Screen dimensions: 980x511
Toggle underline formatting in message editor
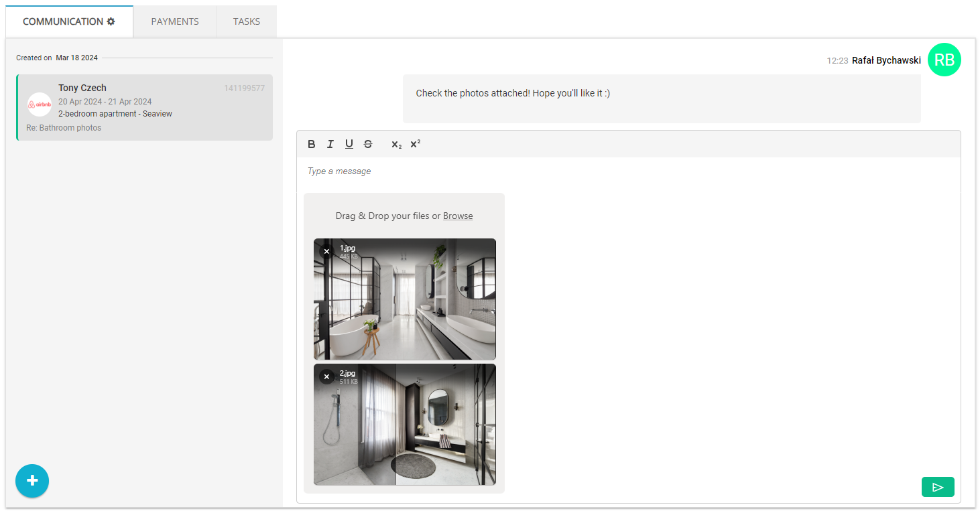point(349,144)
